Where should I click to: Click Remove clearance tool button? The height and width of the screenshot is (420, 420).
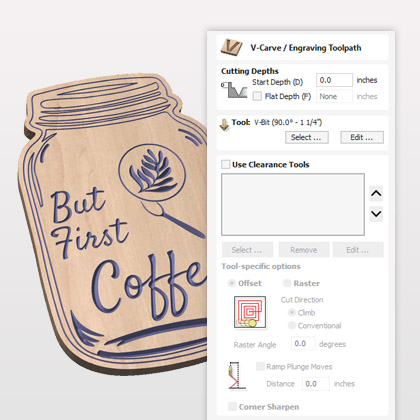click(x=304, y=250)
